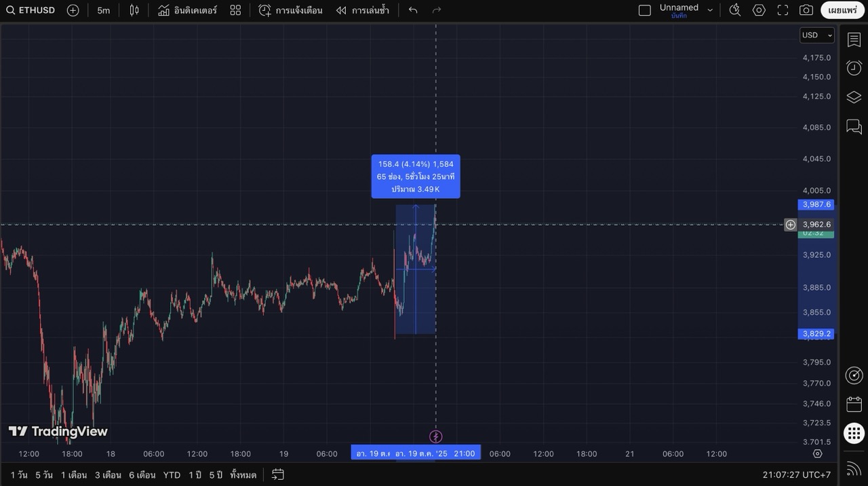The height and width of the screenshot is (486, 868).
Task: Take a chart snapshot with the camera icon
Action: [806, 10]
